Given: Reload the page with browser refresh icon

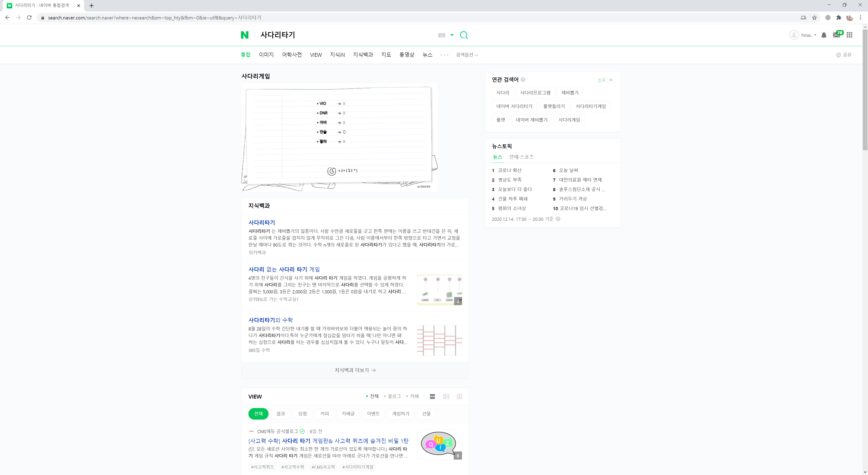Looking at the screenshot, I should pyautogui.click(x=29, y=18).
